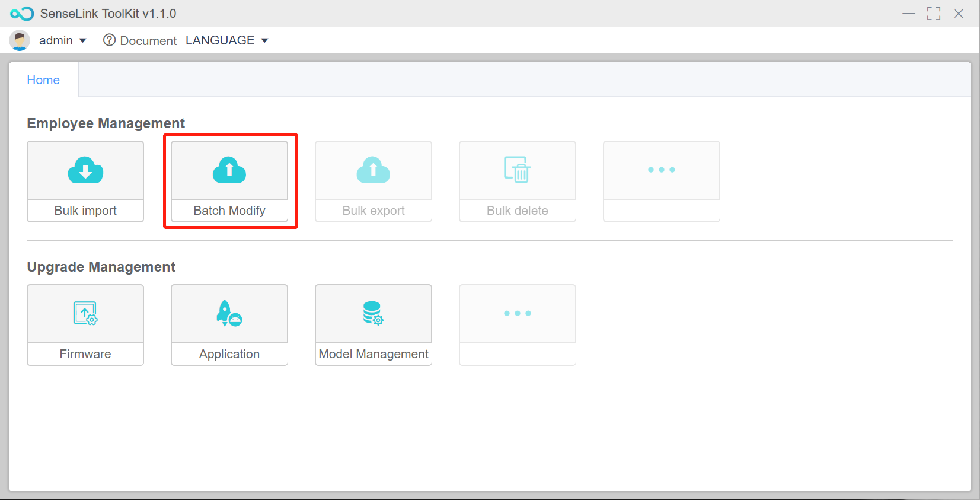The width and height of the screenshot is (980, 500).
Task: Launch the Application rocket icon
Action: (229, 313)
